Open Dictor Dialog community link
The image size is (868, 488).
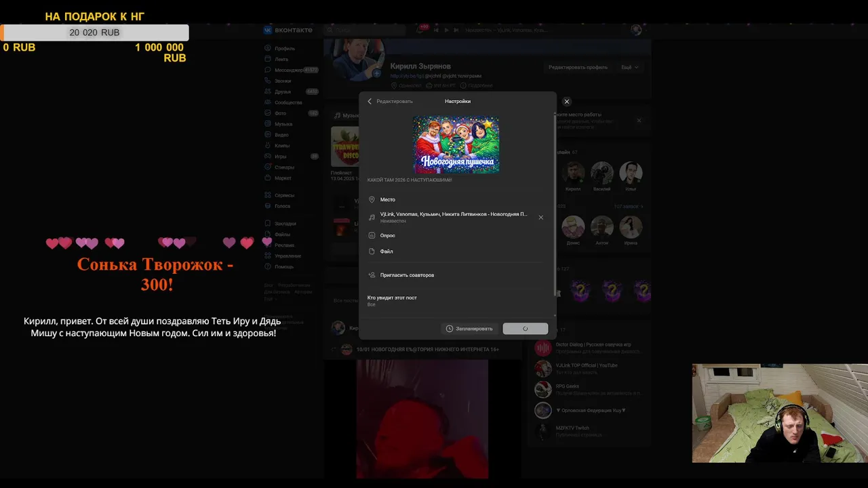(x=593, y=344)
